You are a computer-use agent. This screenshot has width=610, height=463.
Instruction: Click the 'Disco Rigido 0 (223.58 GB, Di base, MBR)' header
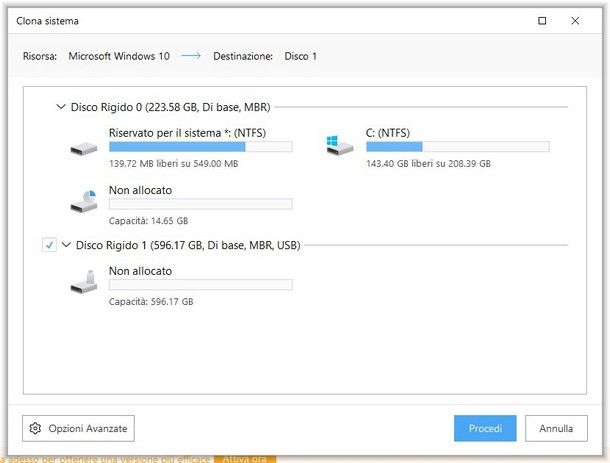pyautogui.click(x=170, y=107)
